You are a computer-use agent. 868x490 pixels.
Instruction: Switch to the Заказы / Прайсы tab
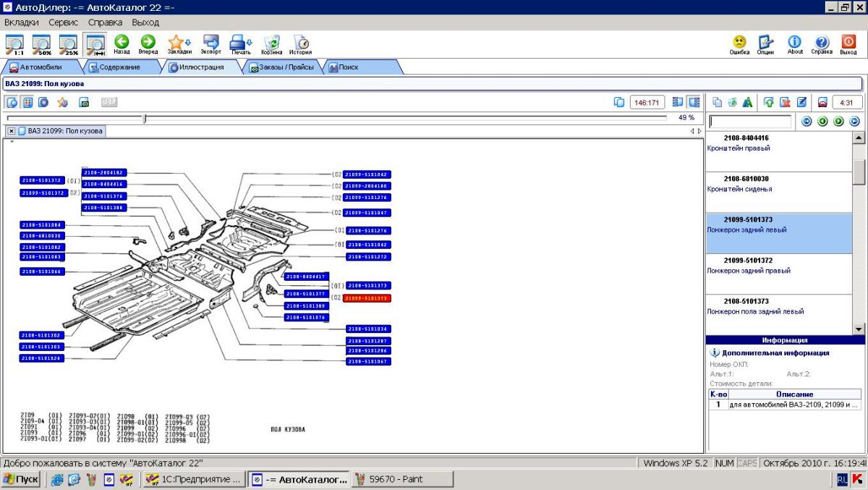282,67
